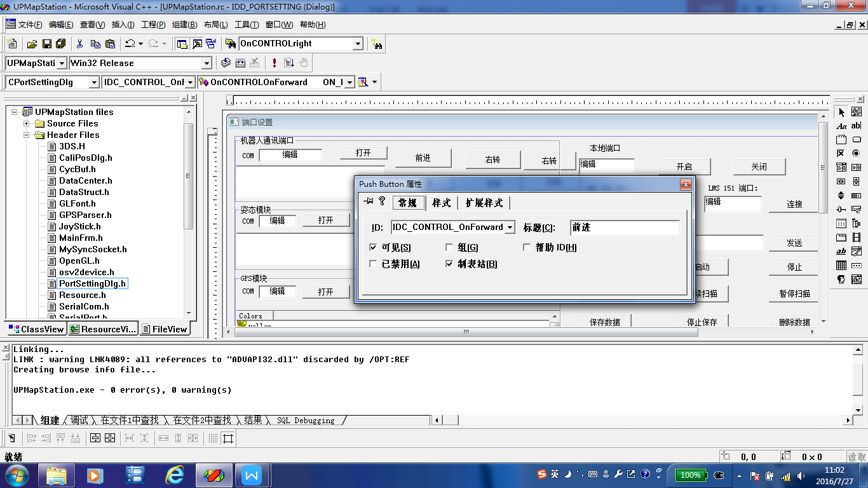Toggle the grid icon in dialog toolbar
The width and height of the screenshot is (868, 488).
[213, 438]
